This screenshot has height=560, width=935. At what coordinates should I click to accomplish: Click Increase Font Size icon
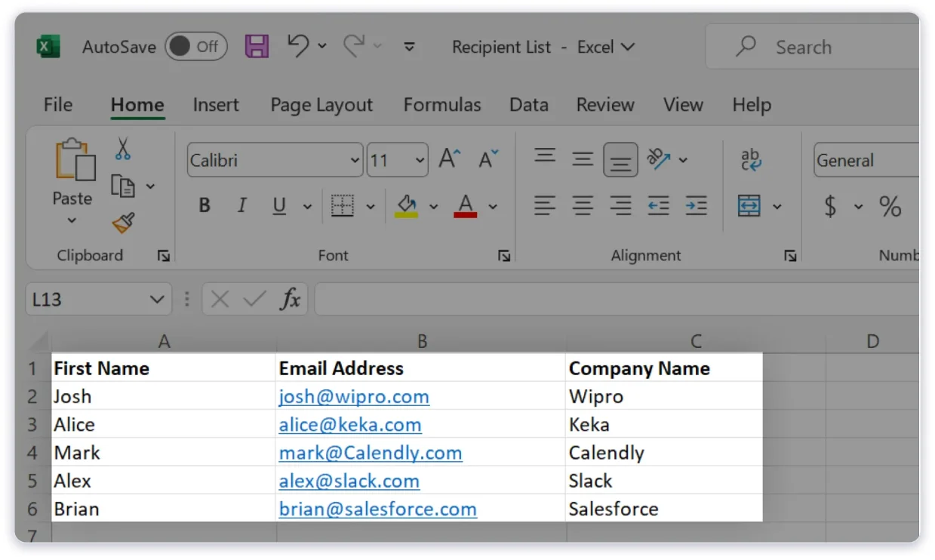pos(451,159)
